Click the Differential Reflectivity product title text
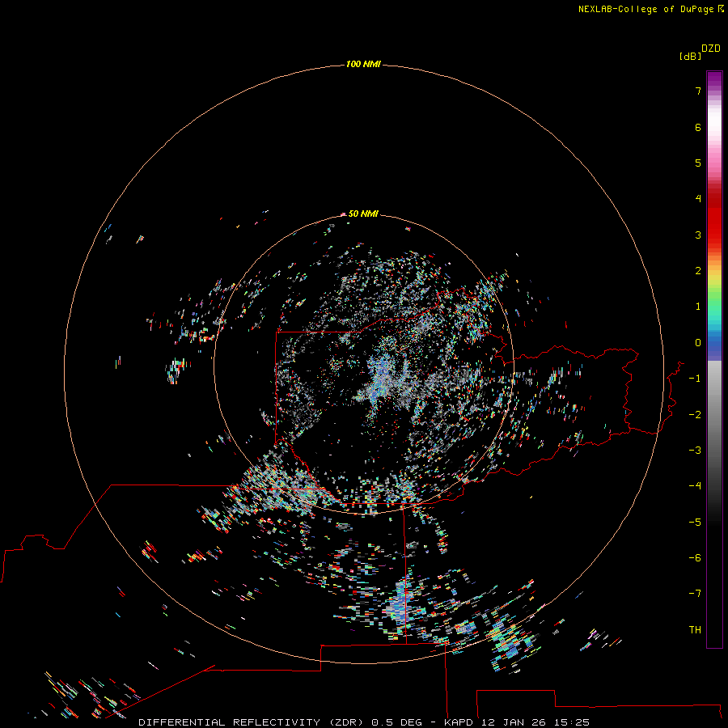 tap(252, 722)
